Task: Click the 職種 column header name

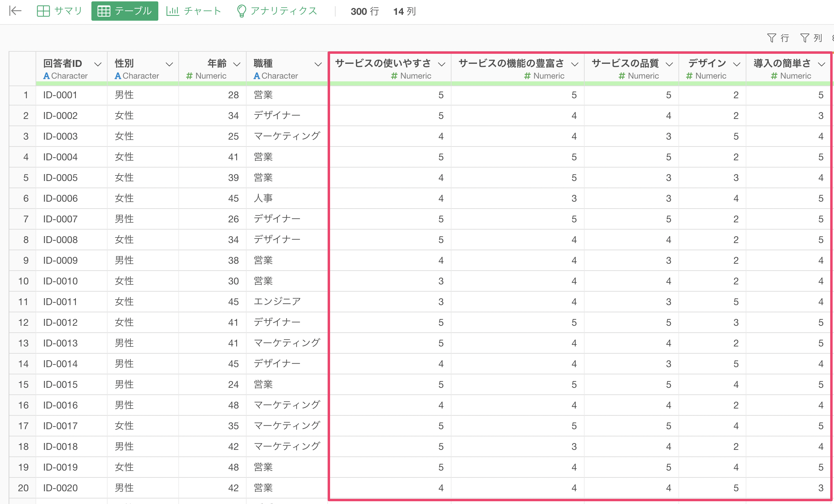Action: coord(263,63)
